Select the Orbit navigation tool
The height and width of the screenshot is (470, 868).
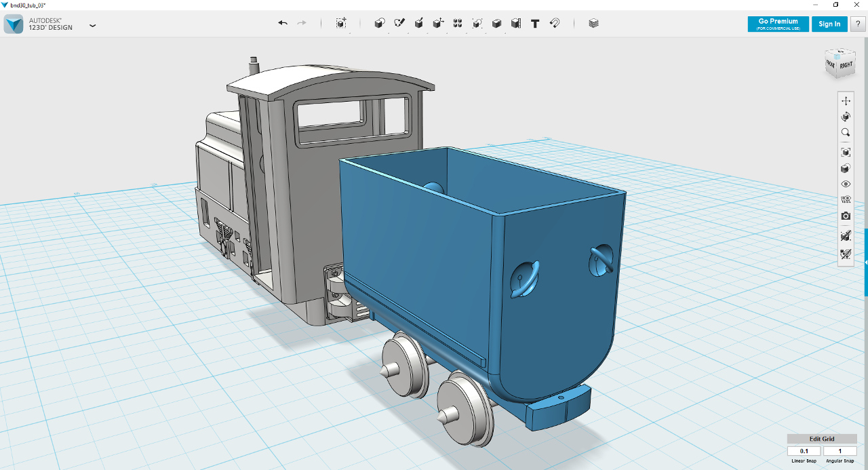[x=846, y=117]
